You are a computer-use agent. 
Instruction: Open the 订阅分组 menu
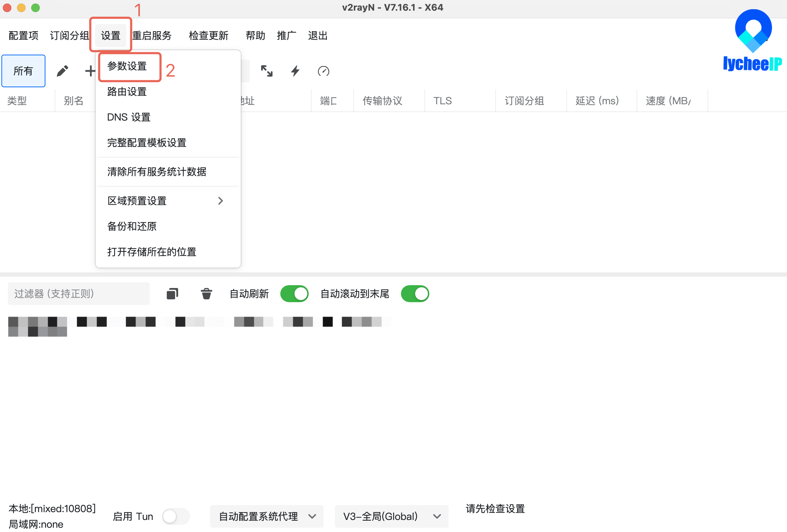[70, 35]
